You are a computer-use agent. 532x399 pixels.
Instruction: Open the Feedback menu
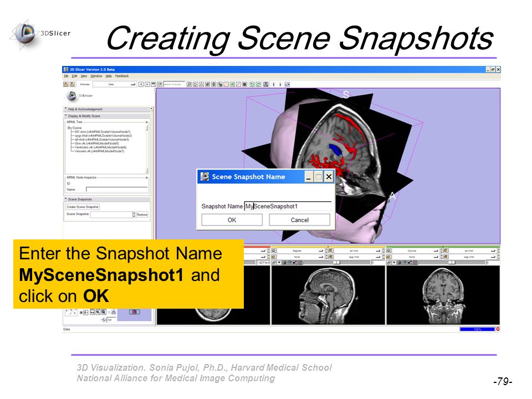pyautogui.click(x=122, y=76)
